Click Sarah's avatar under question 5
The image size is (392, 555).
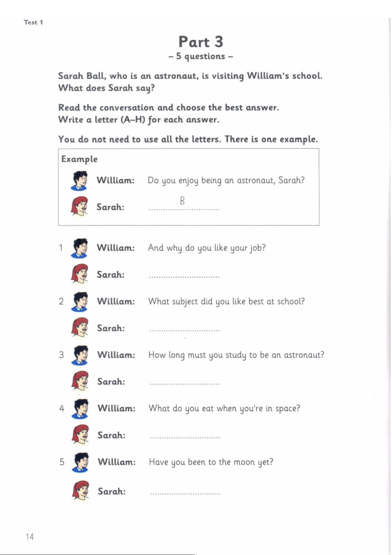[81, 490]
